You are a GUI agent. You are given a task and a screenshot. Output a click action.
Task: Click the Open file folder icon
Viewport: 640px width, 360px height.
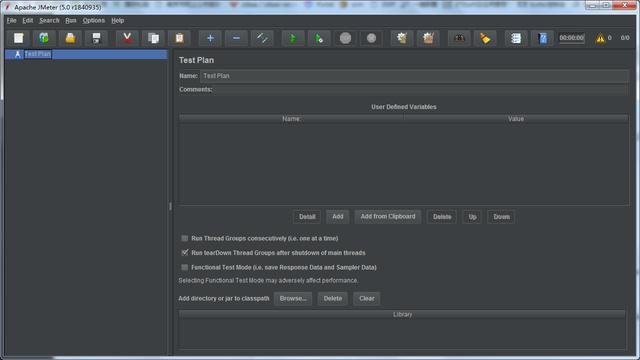tap(70, 38)
